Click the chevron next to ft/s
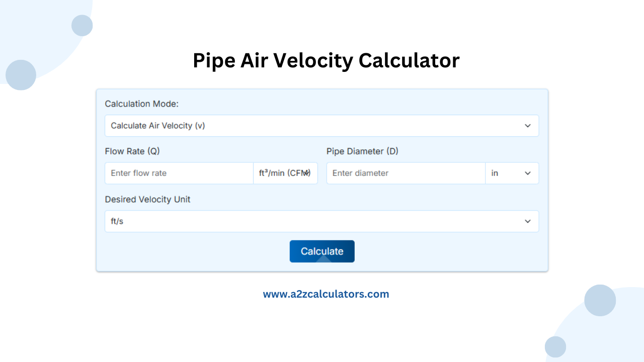This screenshot has width=644, height=362. [x=528, y=221]
